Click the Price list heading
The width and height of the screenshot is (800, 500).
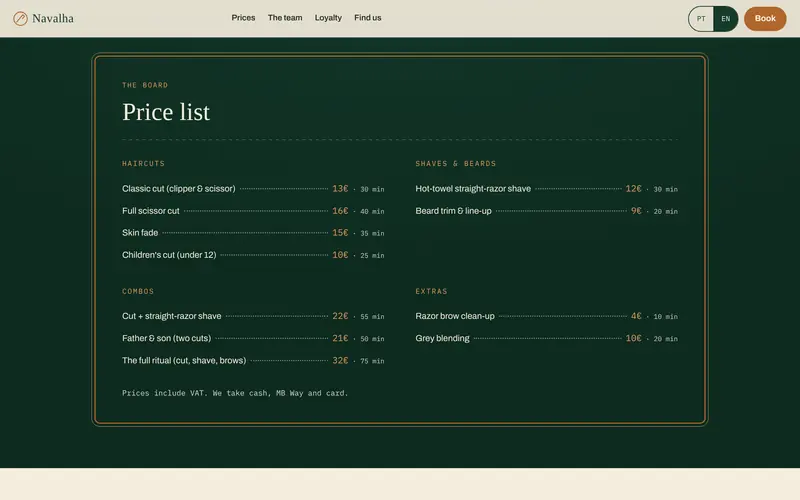tap(166, 112)
